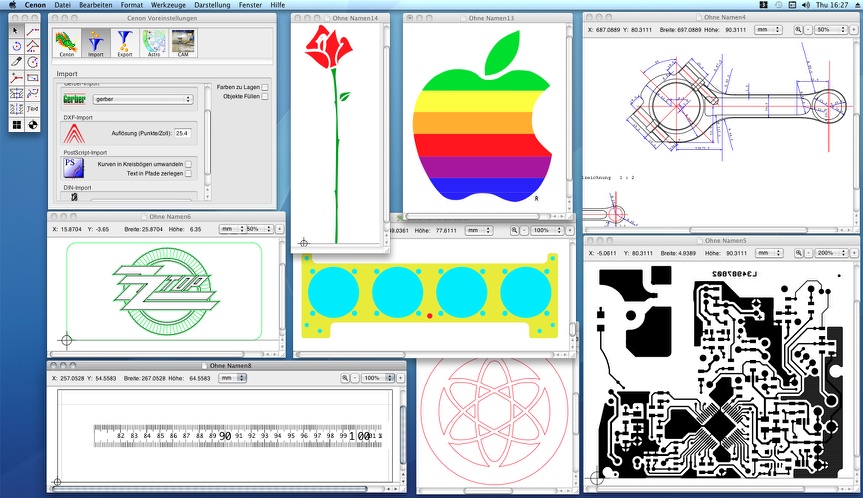Click the Cenon general preferences icon
863x498 pixels.
click(x=66, y=43)
